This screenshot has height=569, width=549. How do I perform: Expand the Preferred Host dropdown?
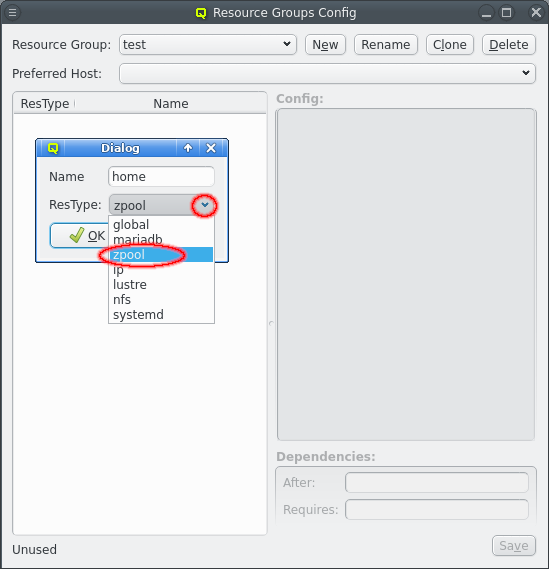tap(327, 73)
